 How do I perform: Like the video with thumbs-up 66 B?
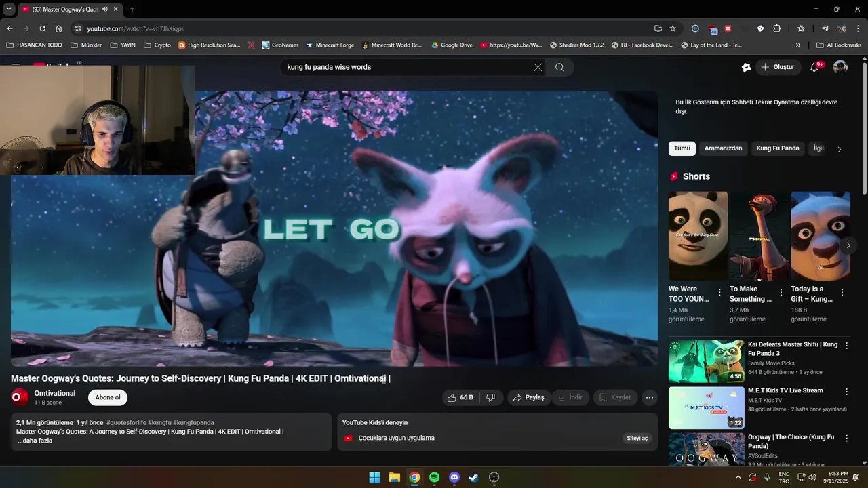460,398
